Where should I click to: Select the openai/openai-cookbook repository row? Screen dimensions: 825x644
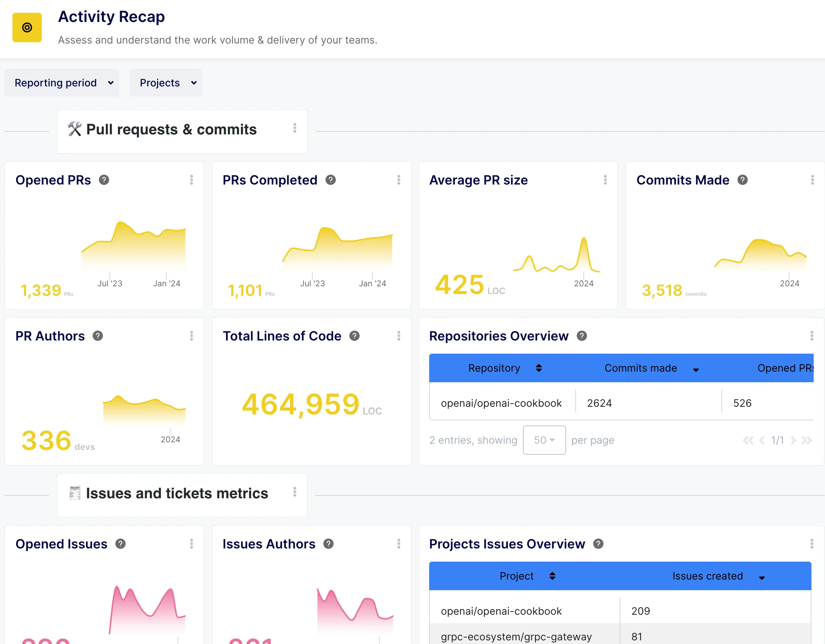(502, 403)
